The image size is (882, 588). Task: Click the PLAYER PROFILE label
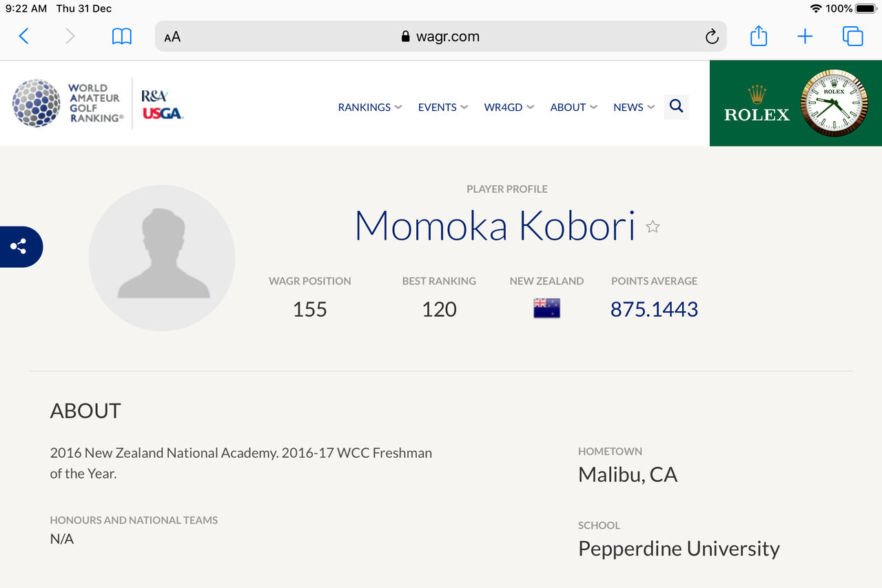coord(507,189)
